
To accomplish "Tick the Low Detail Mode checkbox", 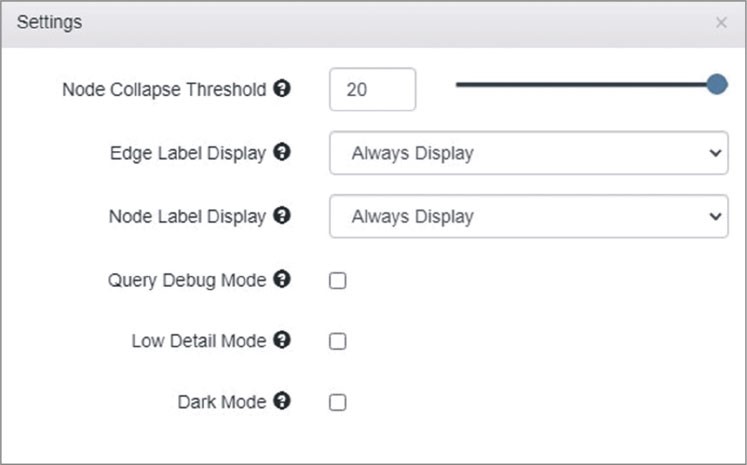I will [338, 341].
